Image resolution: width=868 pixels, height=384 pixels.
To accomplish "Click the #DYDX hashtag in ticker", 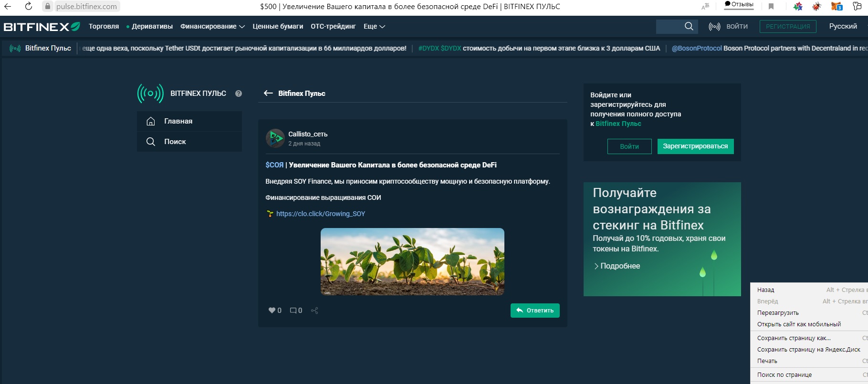I will [429, 48].
